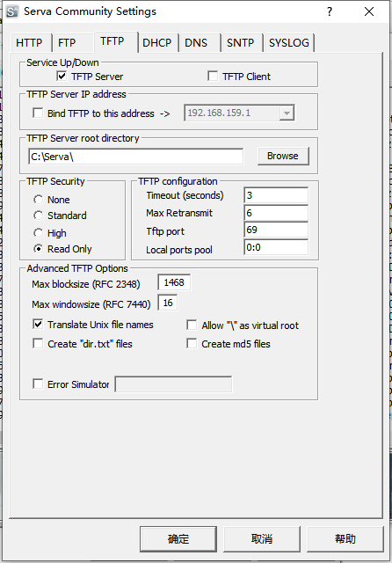Image resolution: width=392 pixels, height=563 pixels.
Task: Select None under TFTP Security
Action: [x=39, y=200]
